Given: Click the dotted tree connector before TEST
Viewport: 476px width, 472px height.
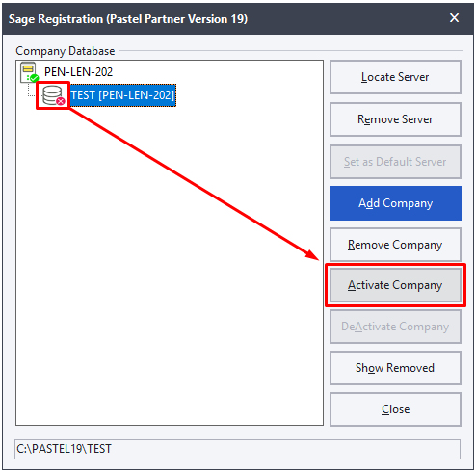Looking at the screenshot, I should point(33,92).
